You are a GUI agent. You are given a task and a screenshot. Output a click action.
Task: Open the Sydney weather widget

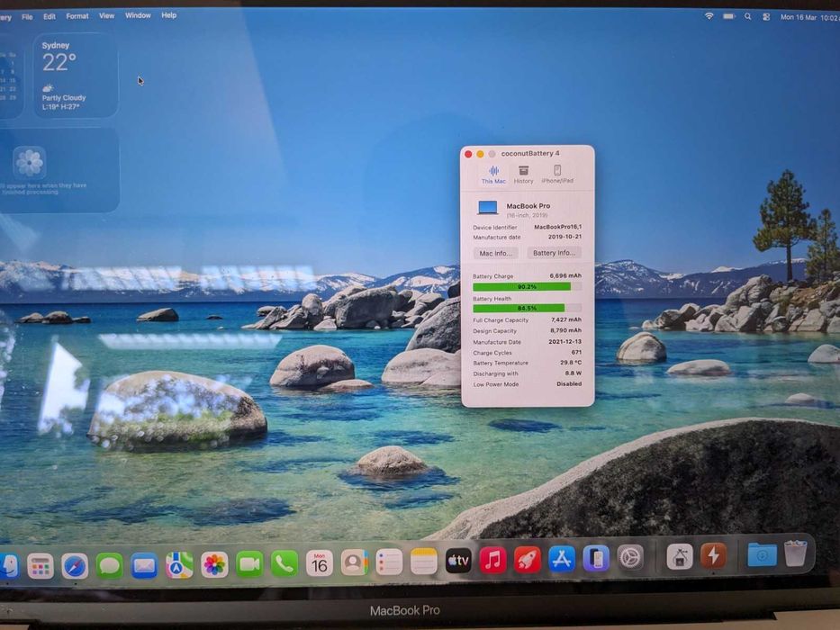point(76,76)
